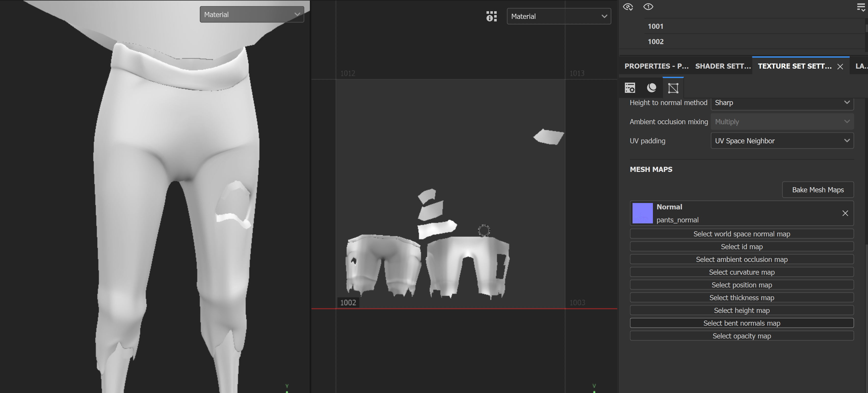Switch to the Properties - Paint tab
Screen dimensions: 868x393
tap(656, 66)
